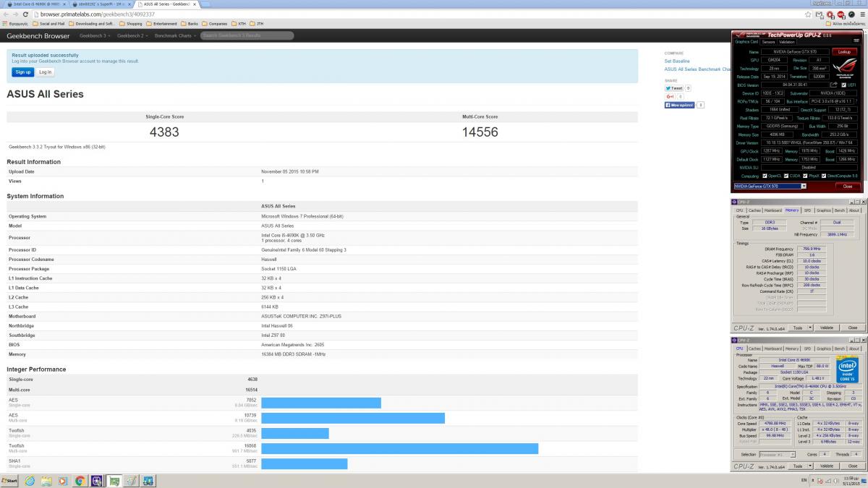868x488 pixels.
Task: Bookmark this page with the star icon
Action: pyautogui.click(x=808, y=14)
